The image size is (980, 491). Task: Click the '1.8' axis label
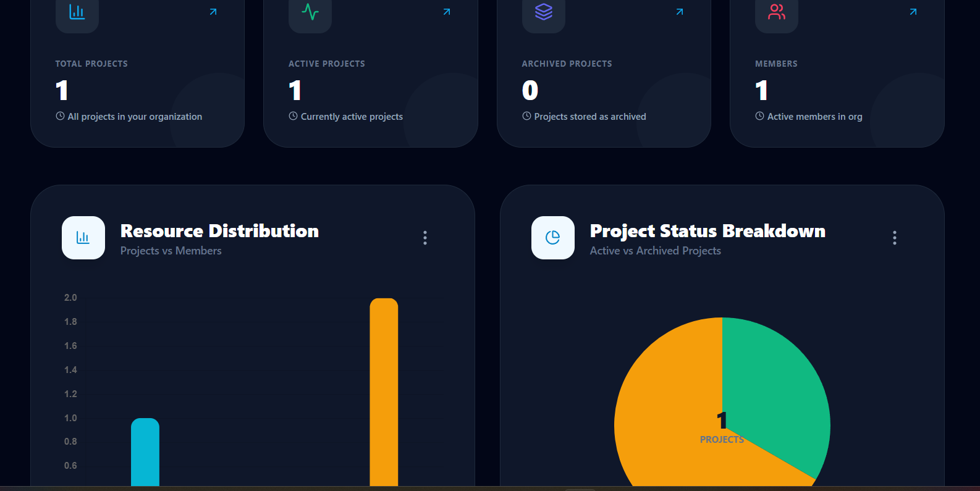[70, 322]
